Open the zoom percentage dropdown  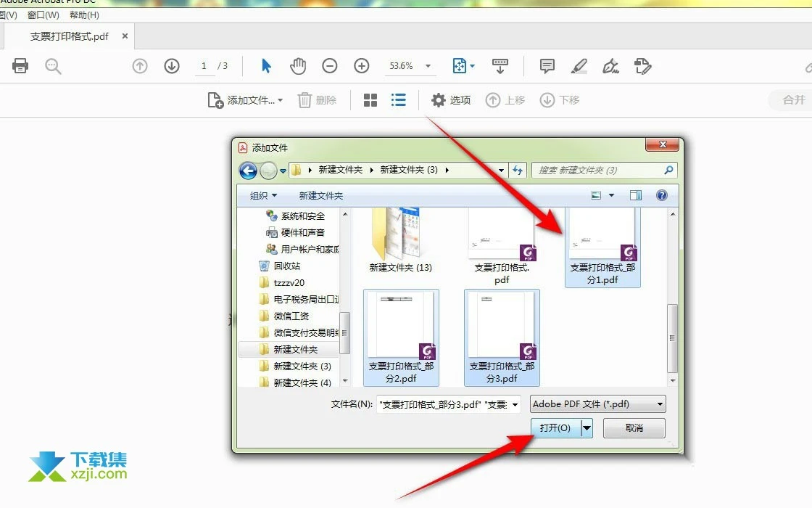428,65
